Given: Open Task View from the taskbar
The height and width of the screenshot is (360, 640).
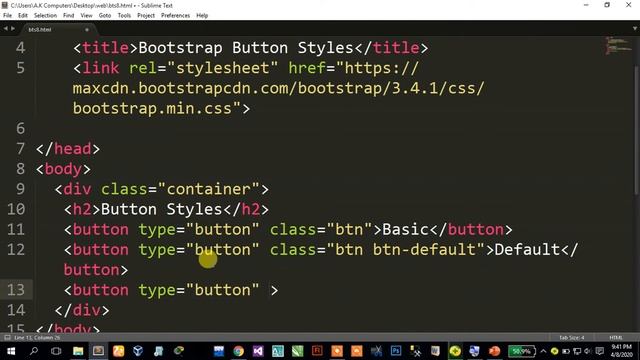Looking at the screenshot, I should click(56, 351).
